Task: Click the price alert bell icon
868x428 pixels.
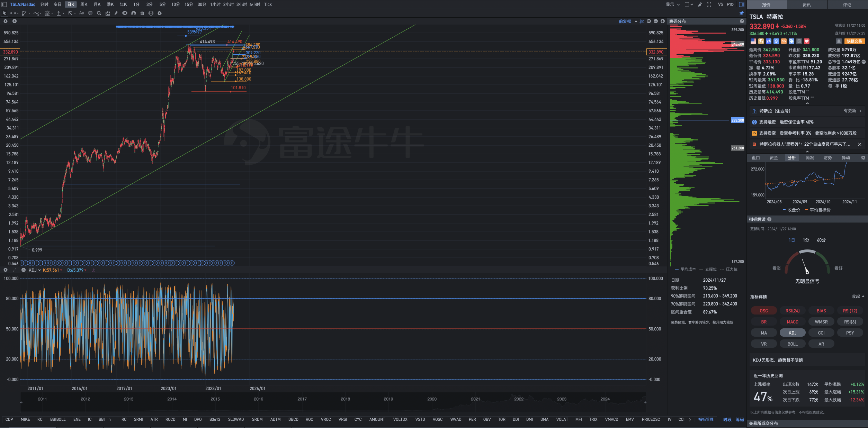Action: pos(839,41)
